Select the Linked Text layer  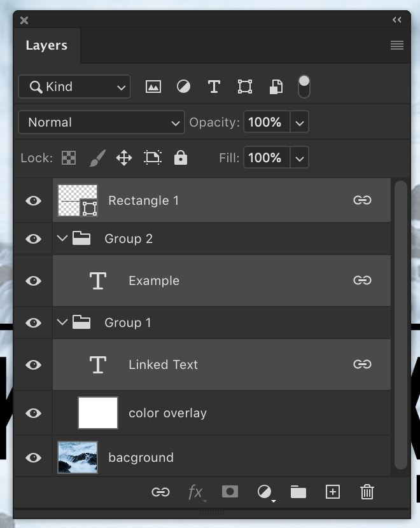(163, 365)
